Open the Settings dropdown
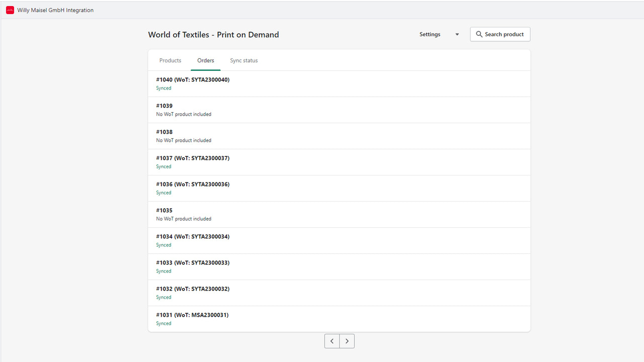The width and height of the screenshot is (644, 362). (x=439, y=34)
